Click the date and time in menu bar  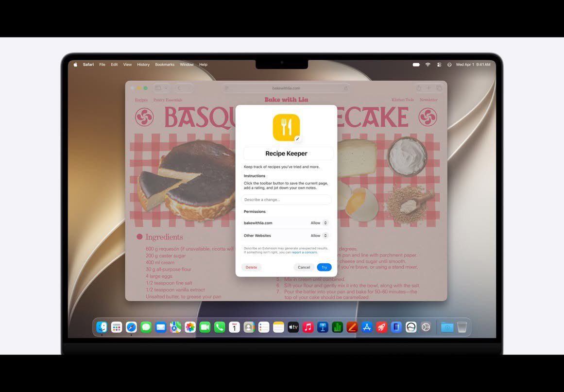473,65
